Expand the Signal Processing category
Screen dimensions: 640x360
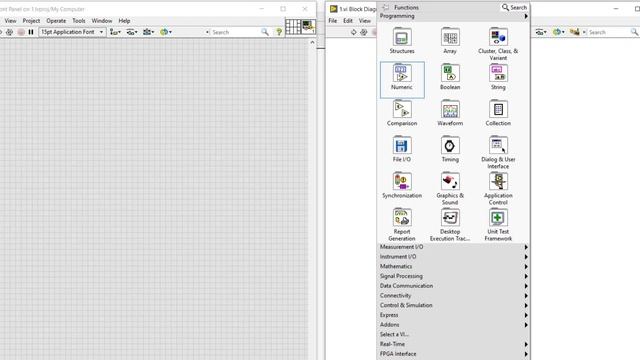pyautogui.click(x=453, y=276)
